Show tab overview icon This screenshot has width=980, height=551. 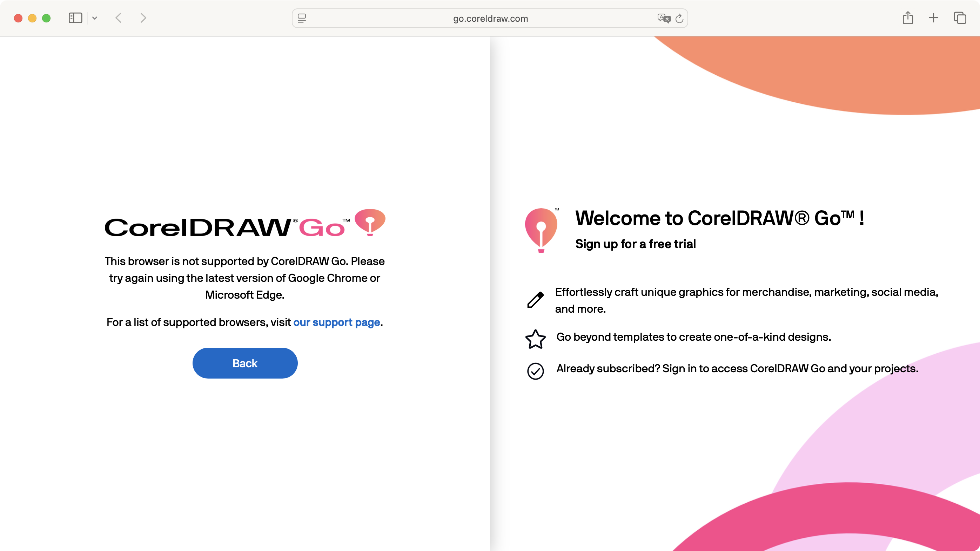960,18
